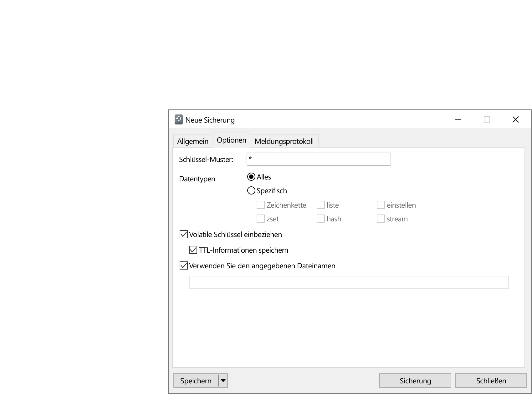Tick the Zeichenkette checkbox

click(261, 205)
